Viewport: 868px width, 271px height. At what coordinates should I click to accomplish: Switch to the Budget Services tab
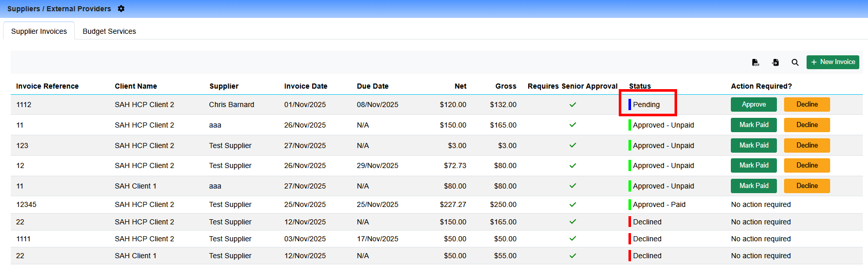pyautogui.click(x=109, y=31)
